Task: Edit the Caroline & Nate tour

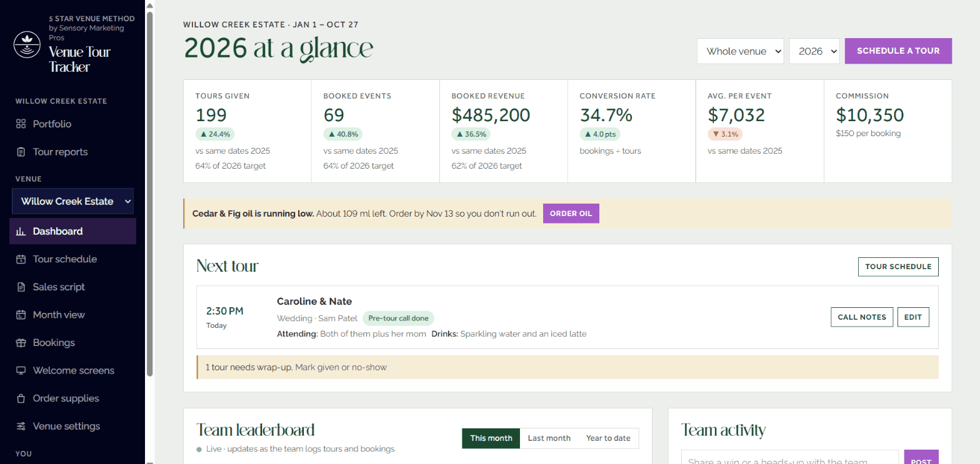Action: pos(913,317)
